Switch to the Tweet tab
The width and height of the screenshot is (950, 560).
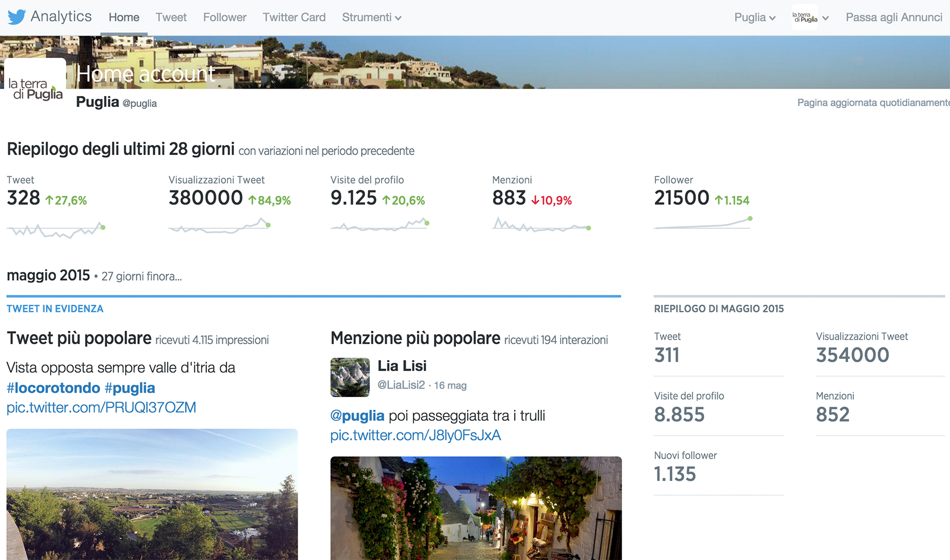[x=171, y=17]
